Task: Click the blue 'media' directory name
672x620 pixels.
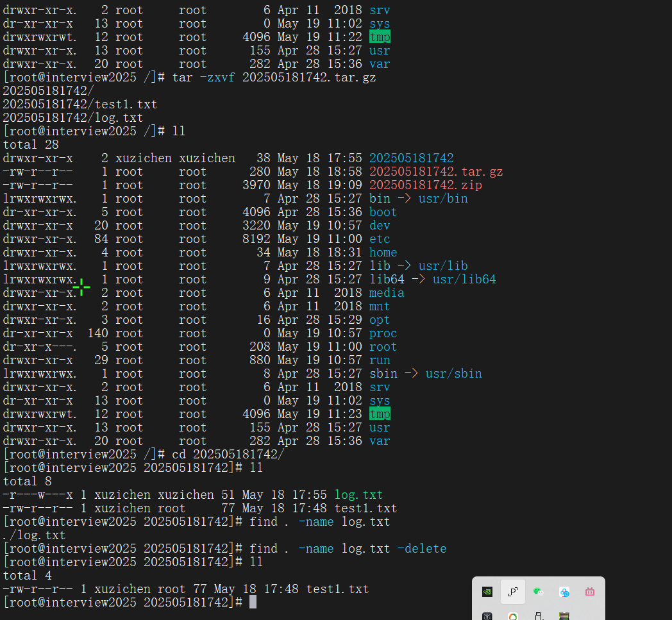Action: point(387,293)
